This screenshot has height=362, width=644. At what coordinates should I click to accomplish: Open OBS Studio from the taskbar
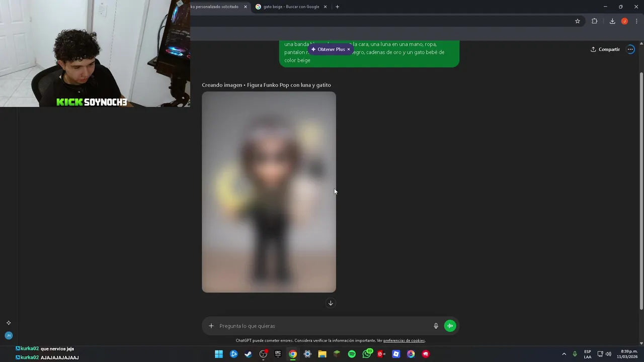click(263, 354)
